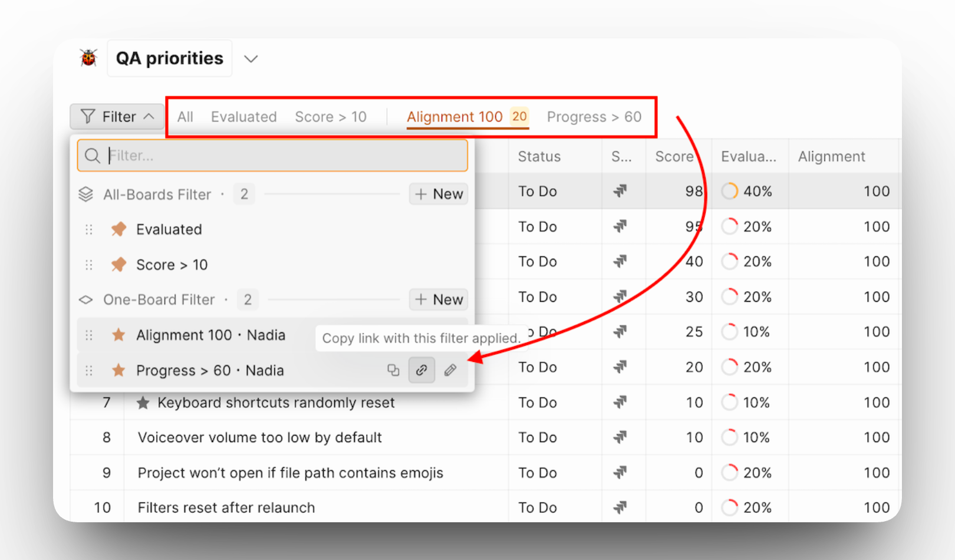Viewport: 955px width, 560px height.
Task: Click the pin icon beside Score > 10 filter
Action: pyautogui.click(x=118, y=265)
